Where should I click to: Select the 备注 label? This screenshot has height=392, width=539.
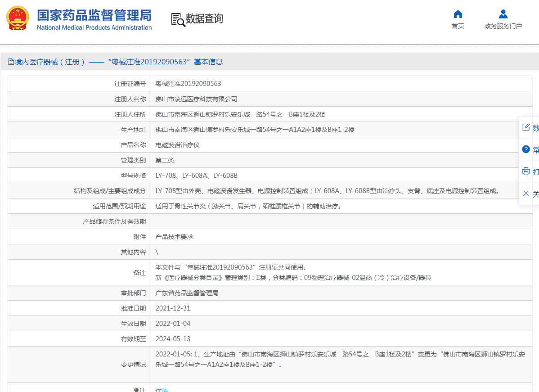(x=139, y=273)
